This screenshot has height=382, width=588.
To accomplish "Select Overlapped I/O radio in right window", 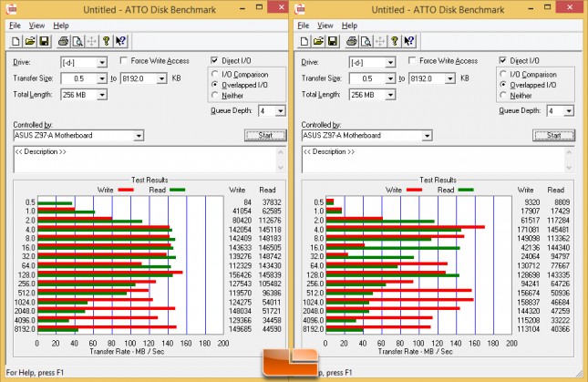I will [503, 85].
